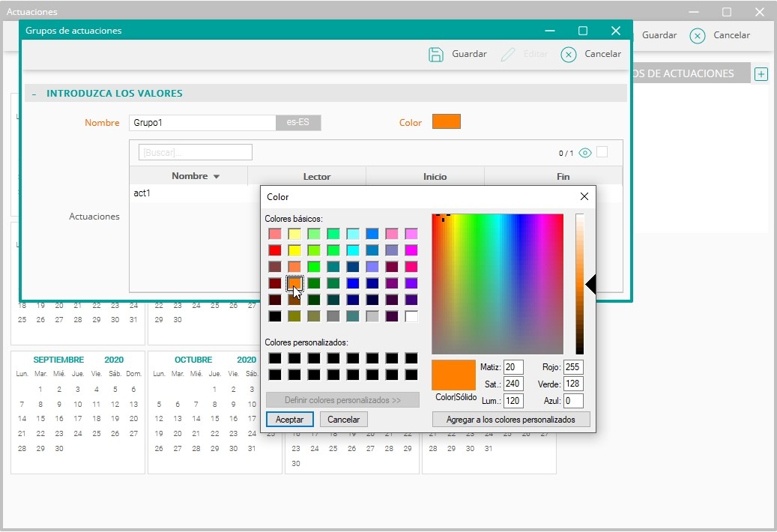Image resolution: width=777 pixels, height=532 pixels.
Task: Maximize the Grupos de actuaciones window
Action: (x=583, y=31)
